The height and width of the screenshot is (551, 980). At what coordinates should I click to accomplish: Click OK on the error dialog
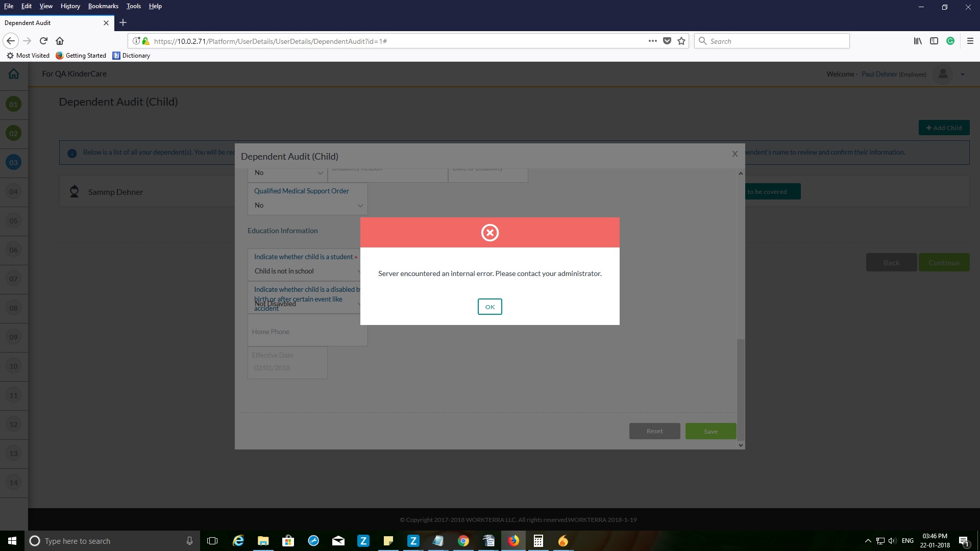(x=489, y=307)
